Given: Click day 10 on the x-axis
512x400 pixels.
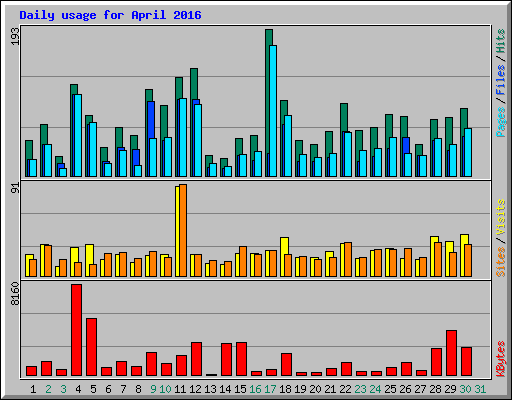Looking at the screenshot, I should [x=165, y=389].
